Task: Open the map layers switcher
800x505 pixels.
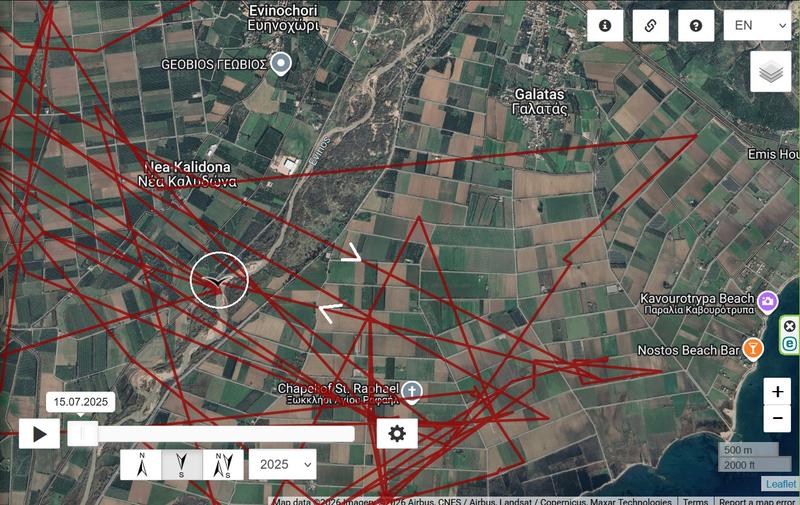Action: 771,71
